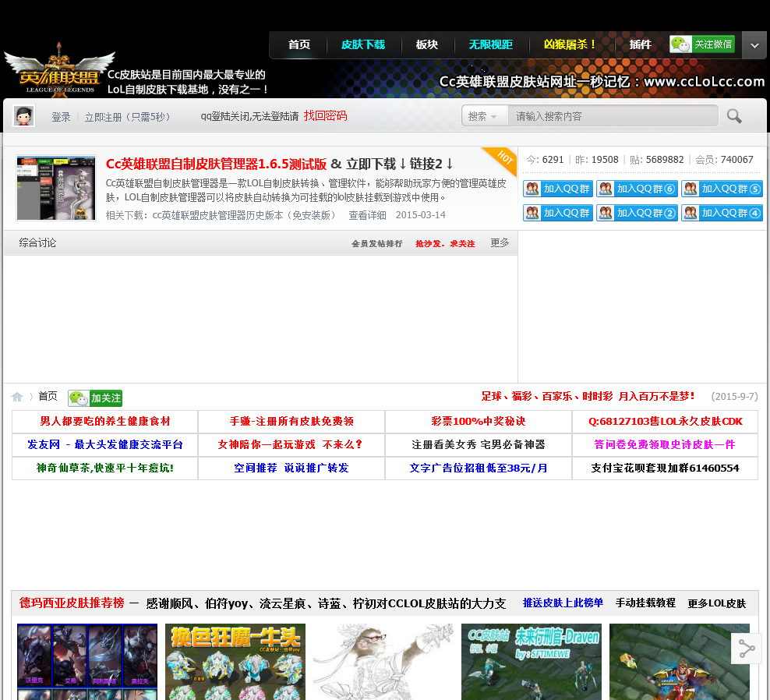Click 手动挂载教程 link
Viewport: 770px width, 700px height.
645,603
